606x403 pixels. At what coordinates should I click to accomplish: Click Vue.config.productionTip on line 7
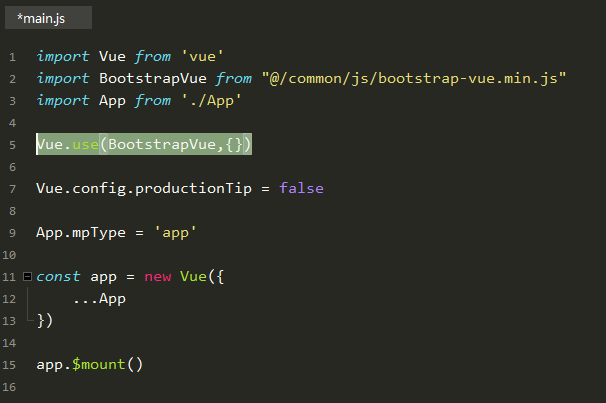click(x=144, y=189)
